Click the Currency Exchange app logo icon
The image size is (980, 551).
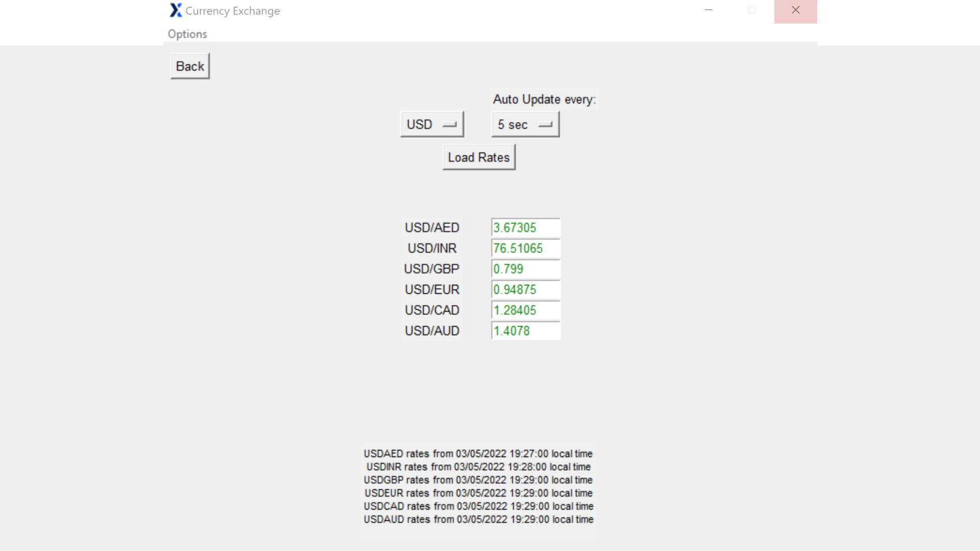[176, 10]
